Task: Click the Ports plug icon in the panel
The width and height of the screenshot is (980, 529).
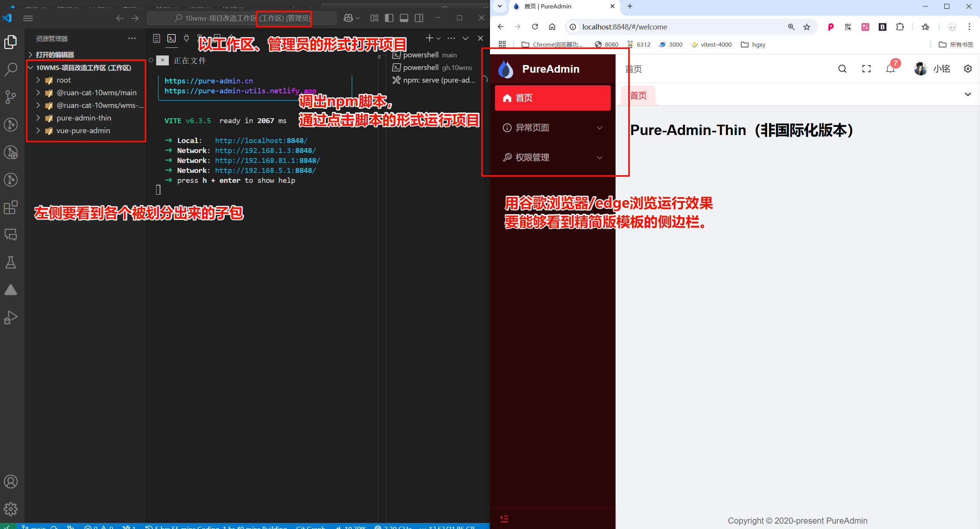Action: (x=186, y=38)
